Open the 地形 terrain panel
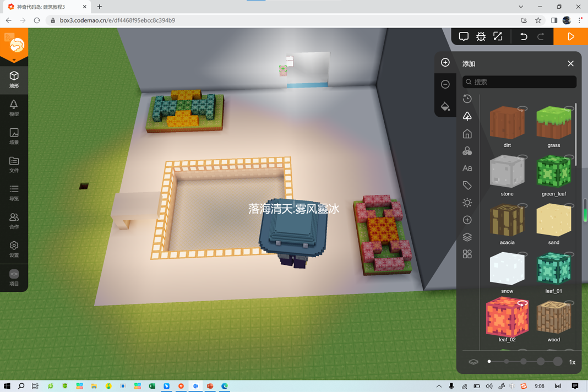588x392 pixels. (14, 79)
